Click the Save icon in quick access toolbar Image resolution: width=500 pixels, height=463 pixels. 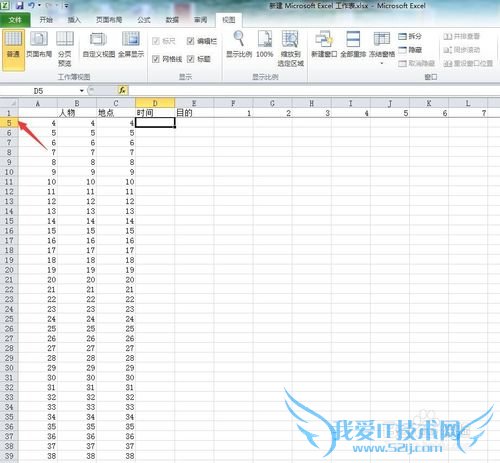click(19, 5)
